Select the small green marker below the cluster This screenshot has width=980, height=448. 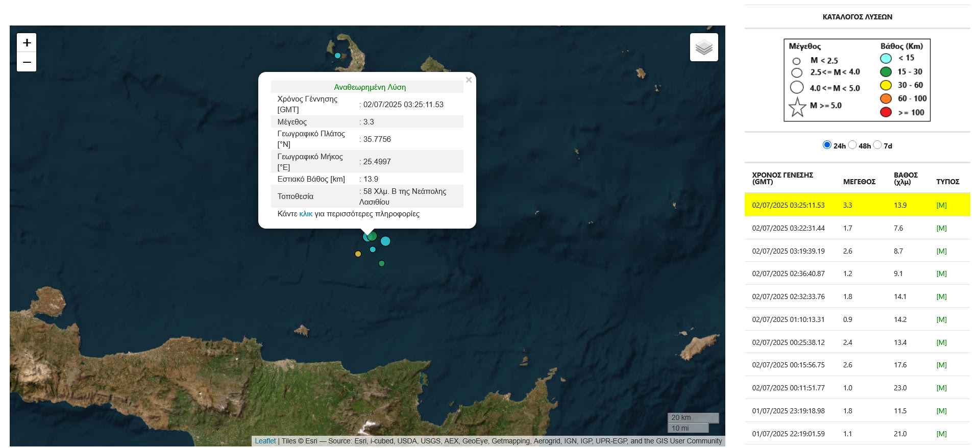[381, 264]
